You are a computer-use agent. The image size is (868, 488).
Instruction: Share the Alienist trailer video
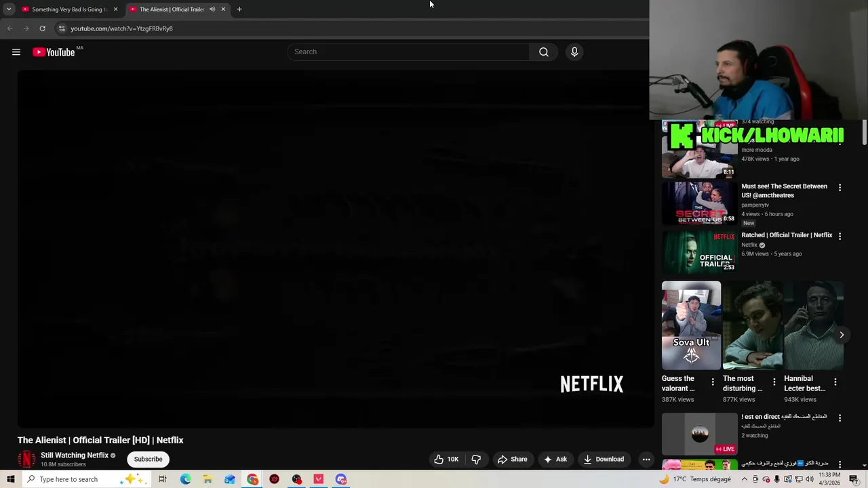tap(512, 459)
